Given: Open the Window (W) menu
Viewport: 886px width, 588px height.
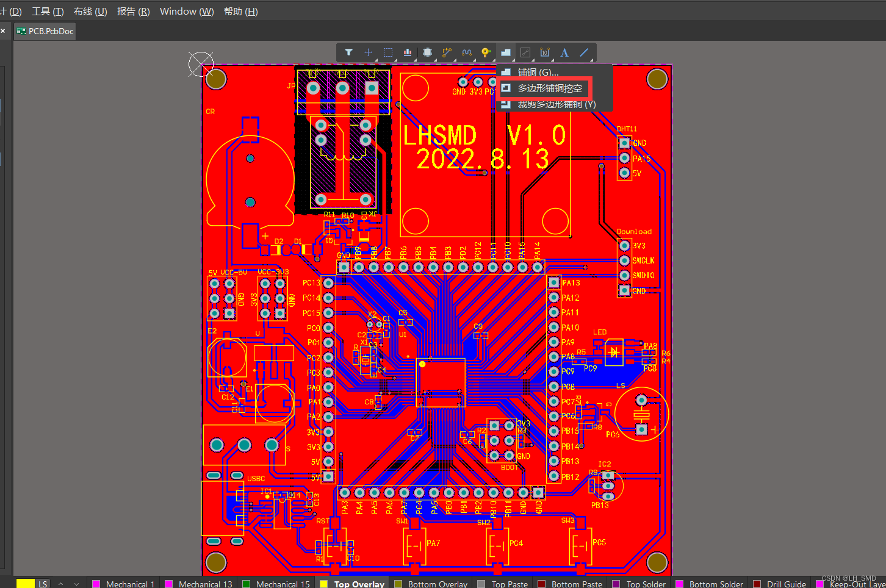Looking at the screenshot, I should [x=187, y=11].
